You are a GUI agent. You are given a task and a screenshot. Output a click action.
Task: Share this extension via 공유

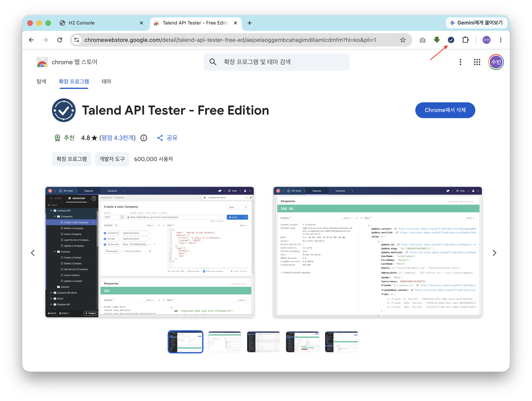click(167, 138)
